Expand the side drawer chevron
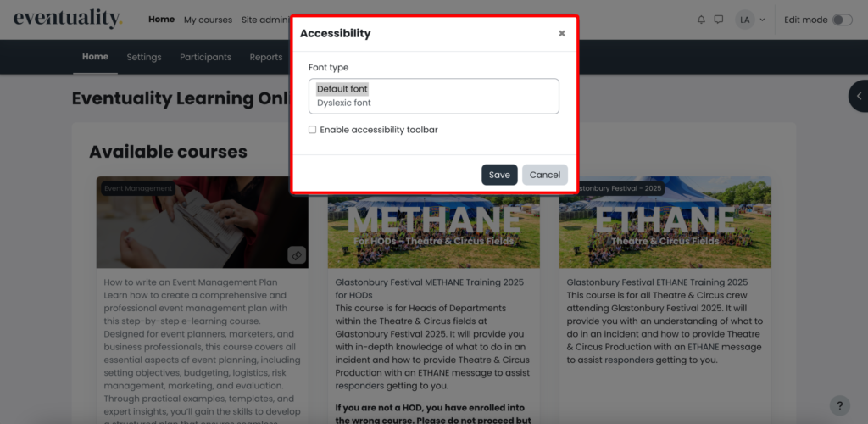The height and width of the screenshot is (424, 868). (859, 96)
